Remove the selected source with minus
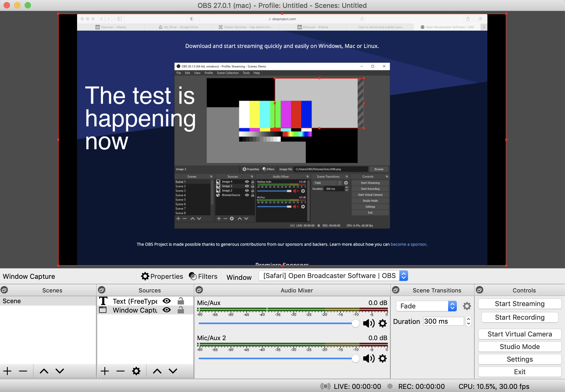Screen dimensions: 565x392 121,371
